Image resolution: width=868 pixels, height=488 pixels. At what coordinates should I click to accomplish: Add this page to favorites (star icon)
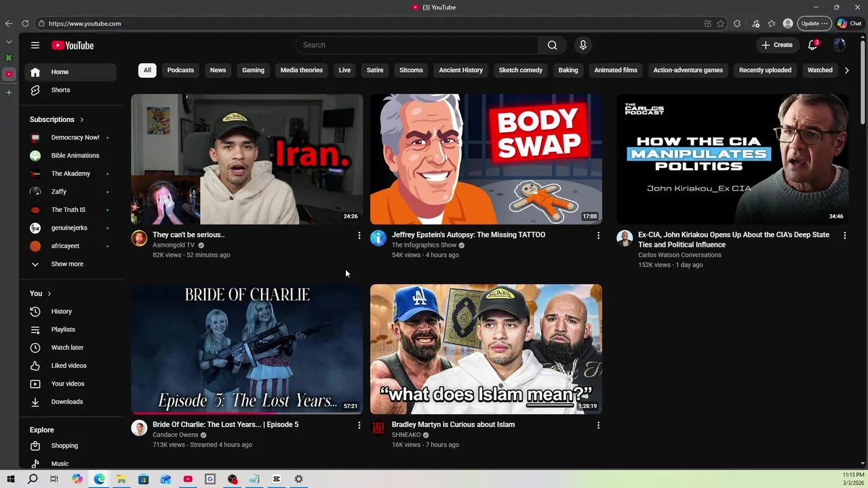720,24
